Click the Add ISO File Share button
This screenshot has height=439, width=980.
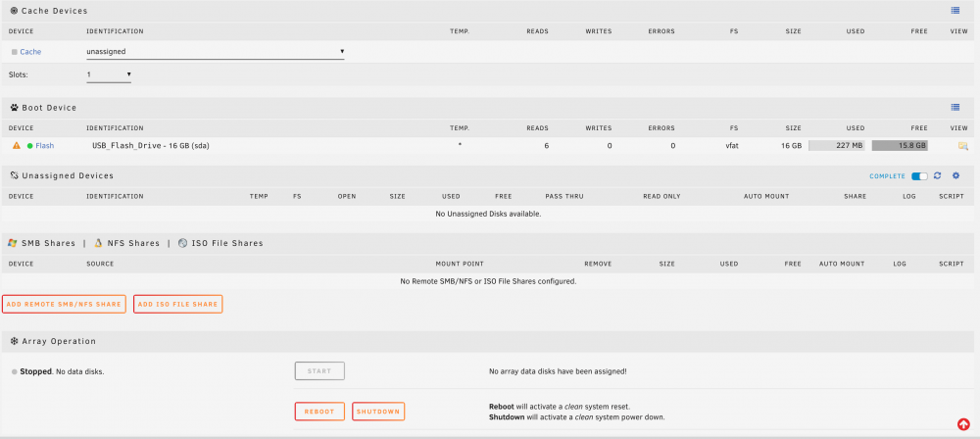tap(177, 304)
